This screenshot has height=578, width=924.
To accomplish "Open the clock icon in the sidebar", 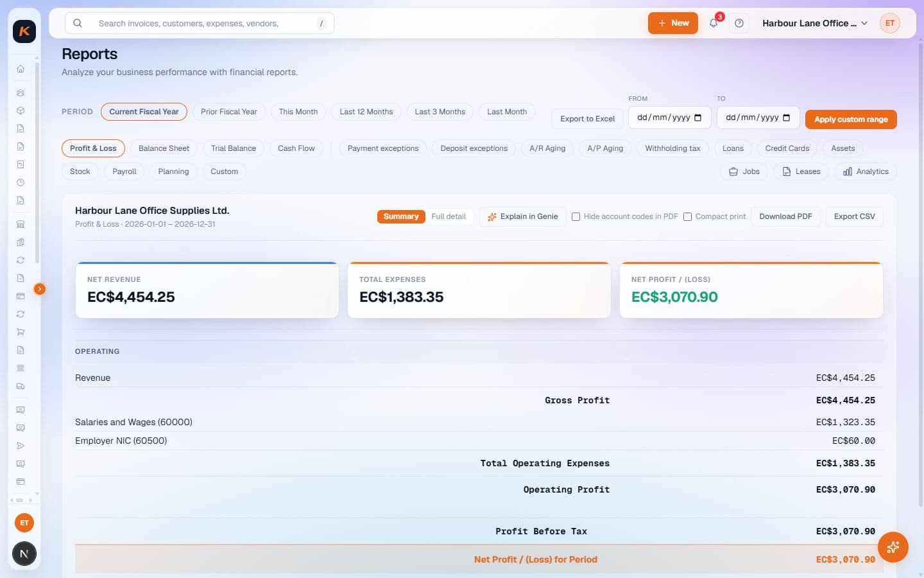I will [x=21, y=182].
